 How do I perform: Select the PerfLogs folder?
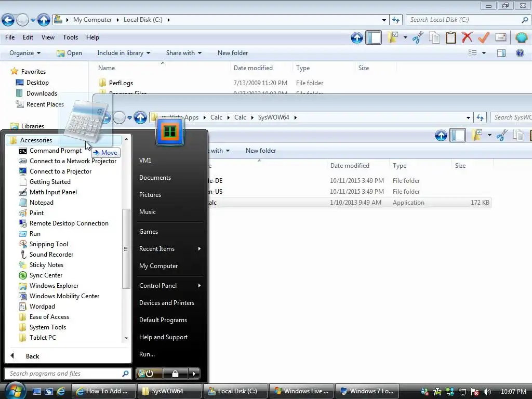pos(121,83)
